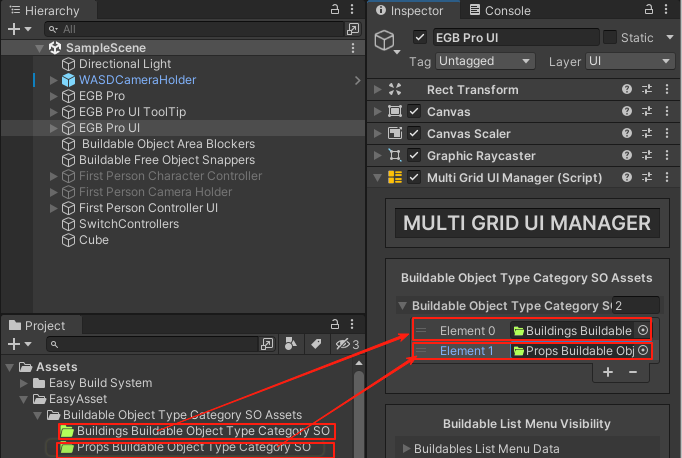
Task: Click the Project panel scroll up arrow
Action: point(359,363)
